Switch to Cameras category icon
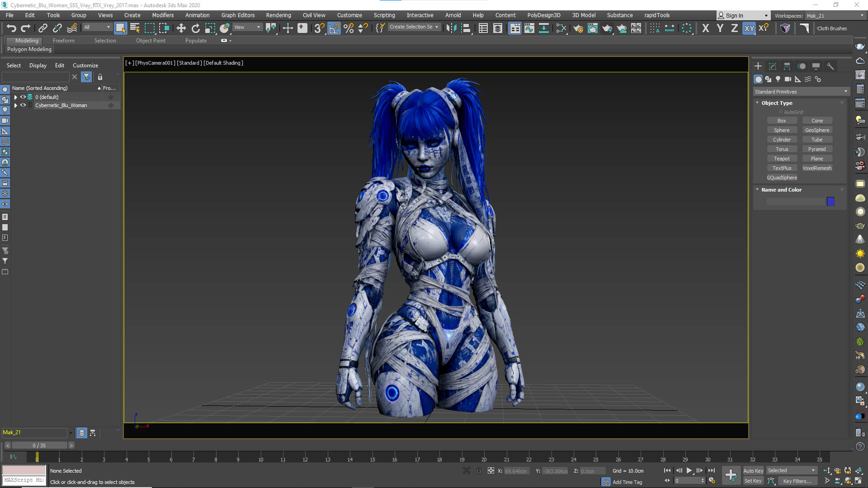The height and width of the screenshot is (488, 868). pyautogui.click(x=788, y=79)
